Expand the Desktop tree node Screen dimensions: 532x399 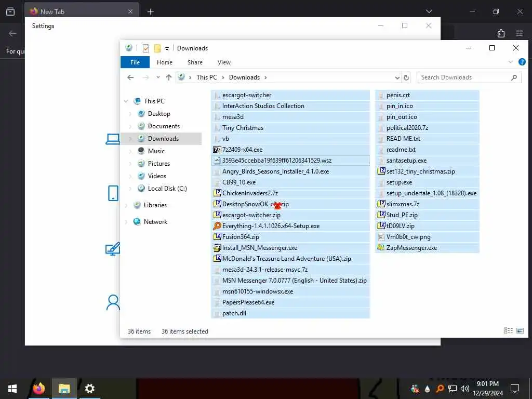pyautogui.click(x=130, y=114)
